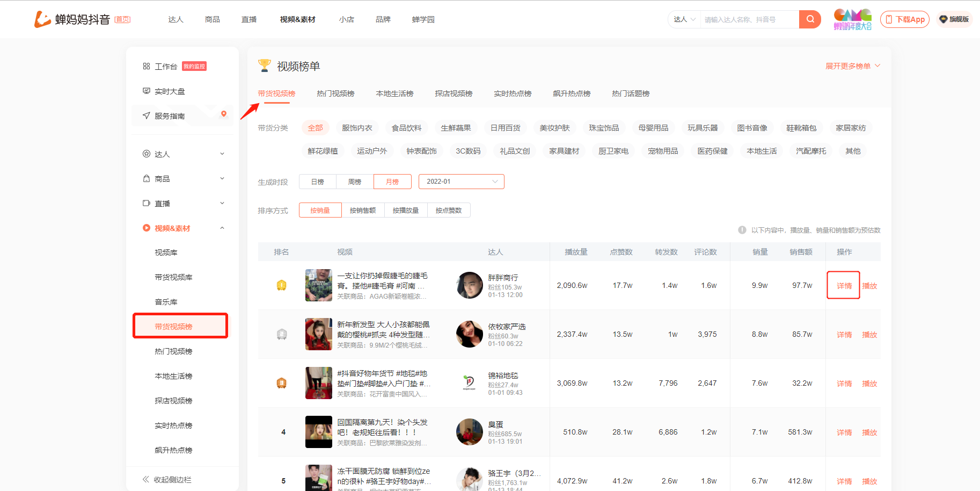
Task: Click the orange search magnifier button
Action: click(810, 19)
